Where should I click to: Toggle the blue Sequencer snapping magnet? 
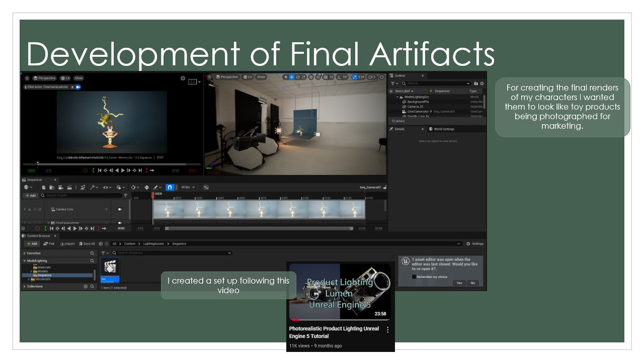coord(170,188)
